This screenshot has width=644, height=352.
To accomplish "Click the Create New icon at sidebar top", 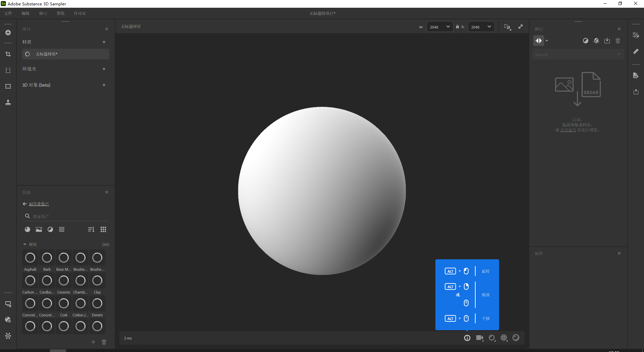I will coord(8,33).
